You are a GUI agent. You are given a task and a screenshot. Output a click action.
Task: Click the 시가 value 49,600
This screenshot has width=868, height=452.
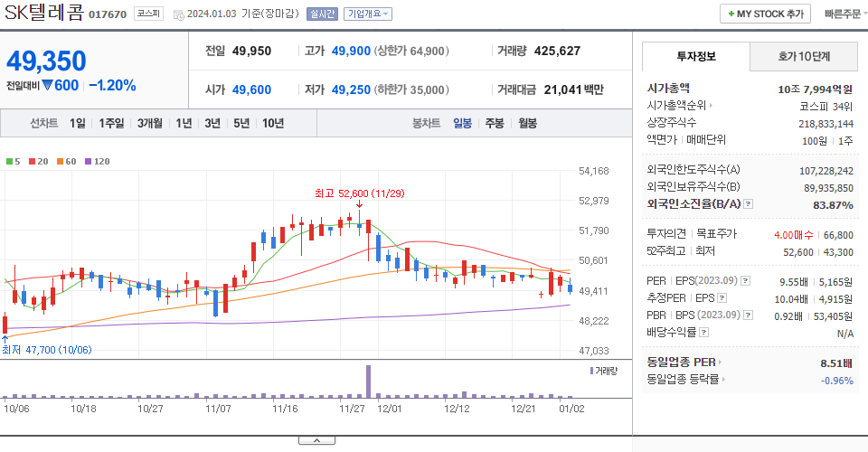pos(252,89)
